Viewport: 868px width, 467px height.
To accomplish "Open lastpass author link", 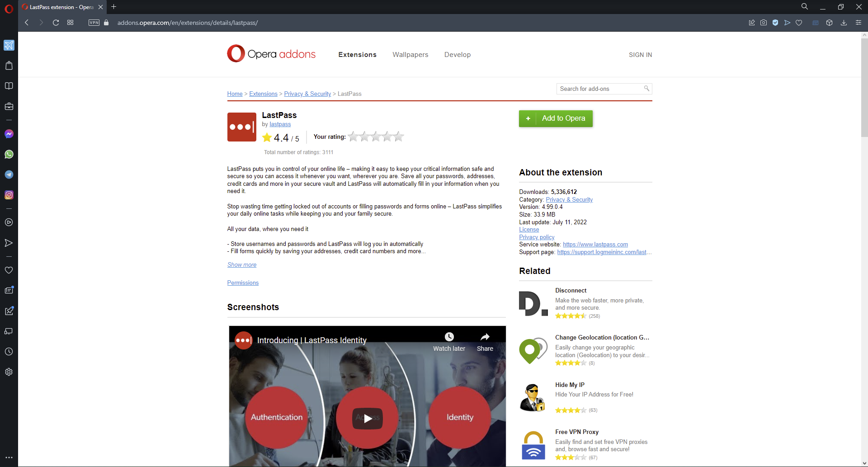I will tap(280, 124).
